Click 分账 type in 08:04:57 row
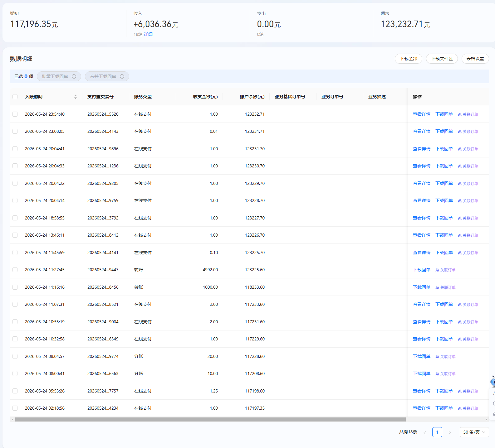Screen dimensions: 495x448 139,356
